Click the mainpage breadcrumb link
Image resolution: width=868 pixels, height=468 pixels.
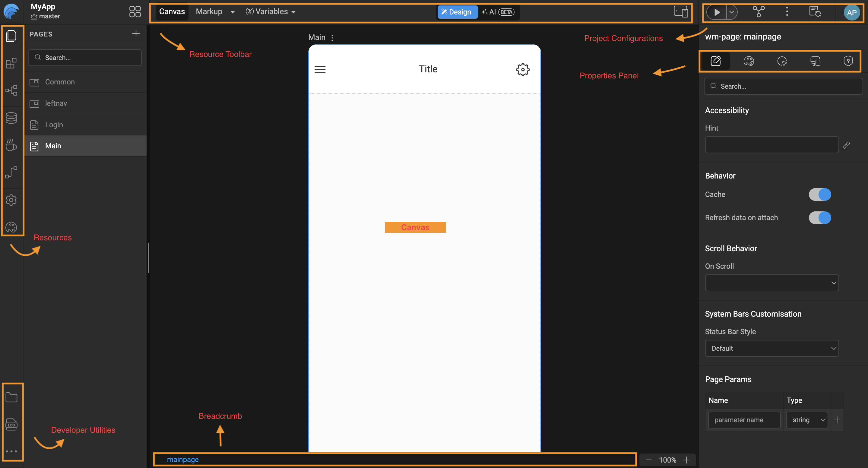[183, 459]
